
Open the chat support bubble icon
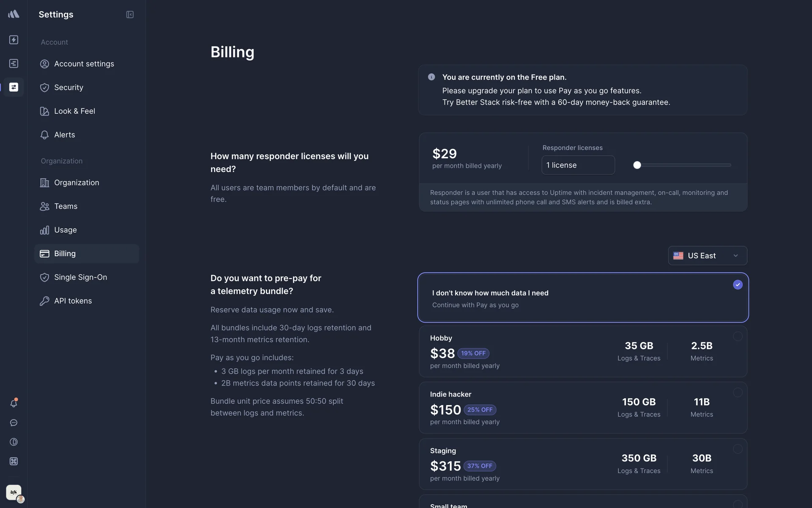(x=14, y=423)
